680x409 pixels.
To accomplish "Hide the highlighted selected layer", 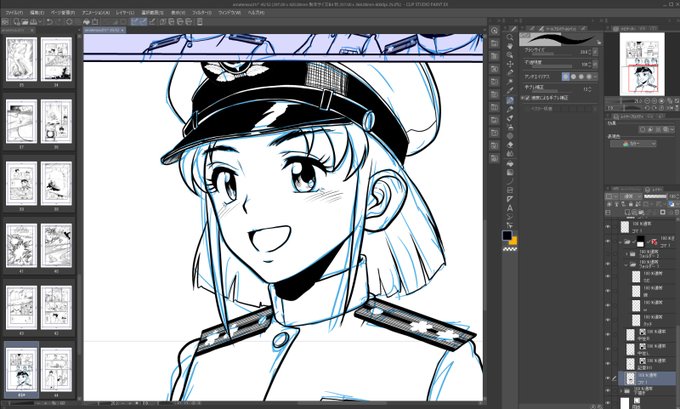I will (x=608, y=378).
